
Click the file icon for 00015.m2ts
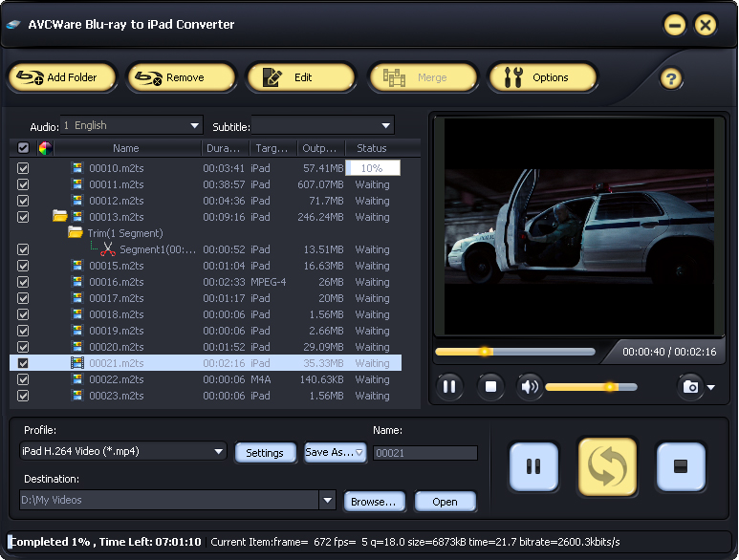tap(77, 265)
